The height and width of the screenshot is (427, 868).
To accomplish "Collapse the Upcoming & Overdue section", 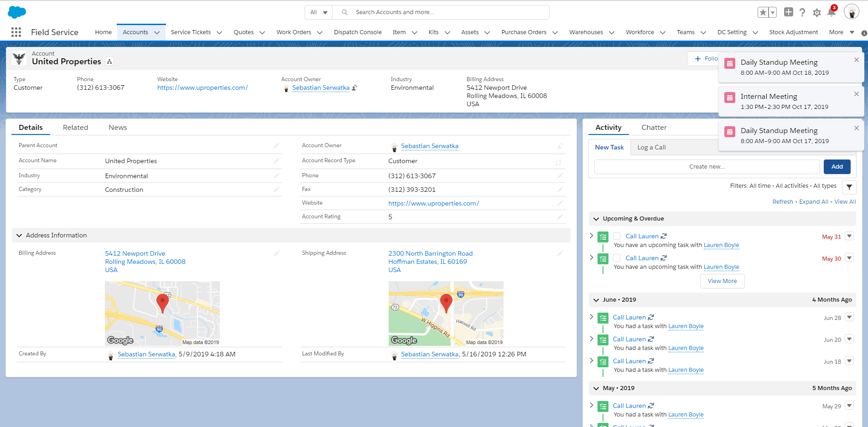I will click(x=596, y=219).
